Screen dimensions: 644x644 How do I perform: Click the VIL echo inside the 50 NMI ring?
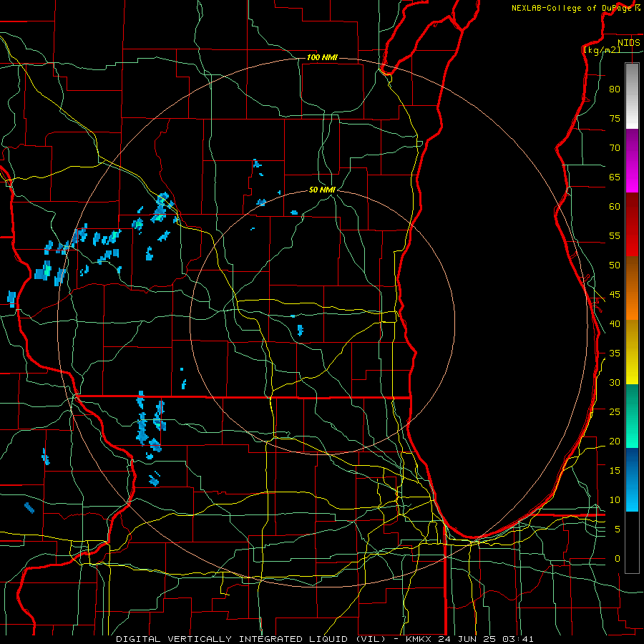click(300, 330)
